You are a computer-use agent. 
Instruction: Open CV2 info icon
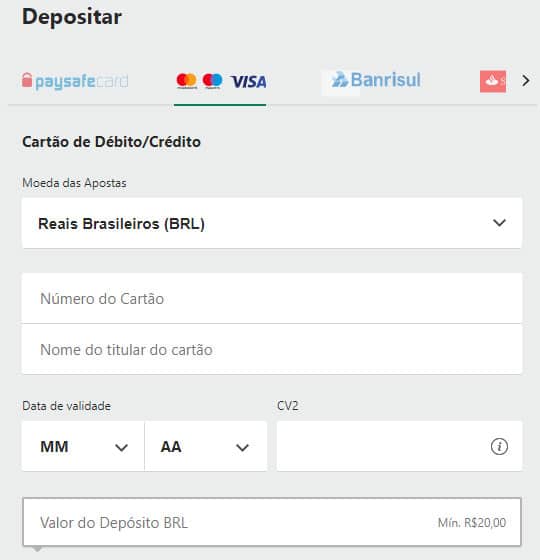(499, 446)
